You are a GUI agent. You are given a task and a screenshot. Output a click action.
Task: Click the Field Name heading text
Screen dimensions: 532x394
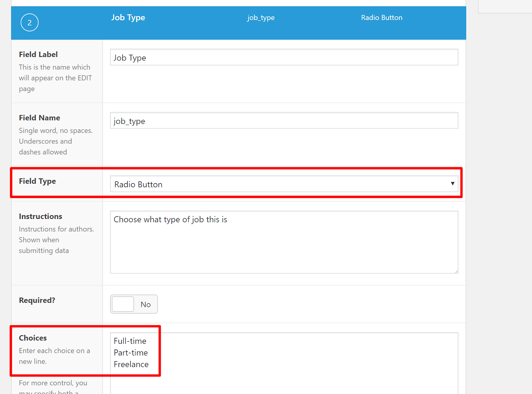click(40, 118)
